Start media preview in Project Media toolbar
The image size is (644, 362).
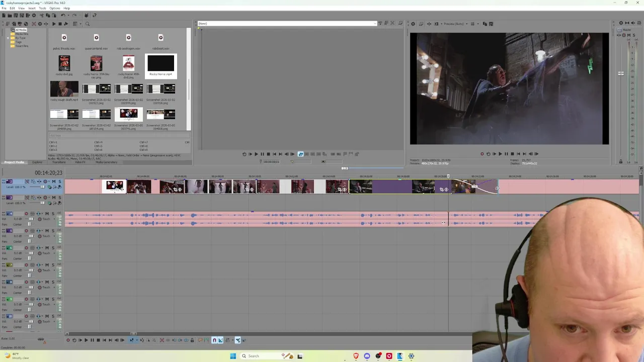(54, 24)
